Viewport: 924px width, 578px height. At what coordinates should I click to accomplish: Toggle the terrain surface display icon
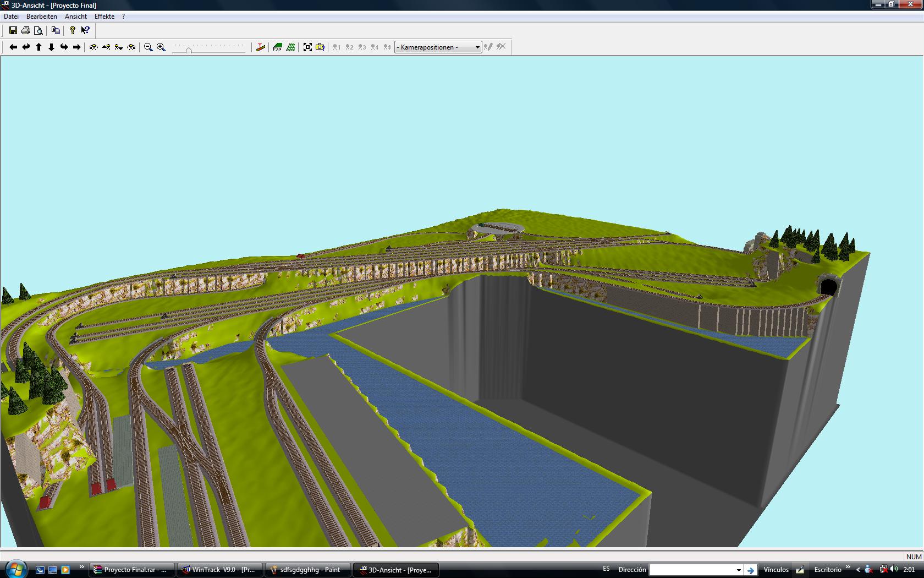[278, 47]
